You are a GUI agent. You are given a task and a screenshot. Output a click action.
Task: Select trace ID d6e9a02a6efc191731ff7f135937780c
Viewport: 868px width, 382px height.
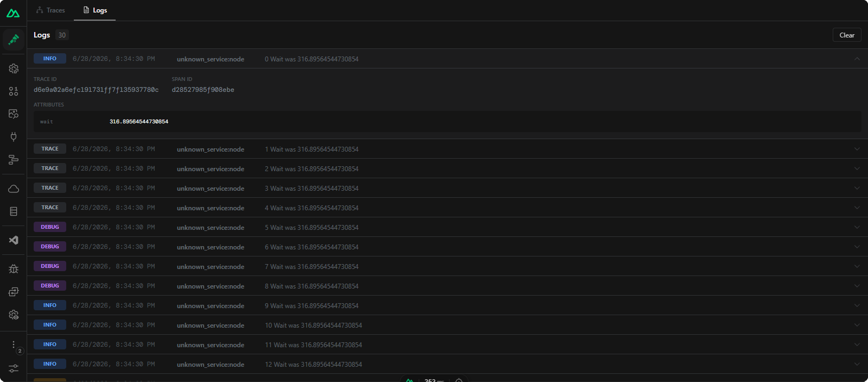pos(96,90)
